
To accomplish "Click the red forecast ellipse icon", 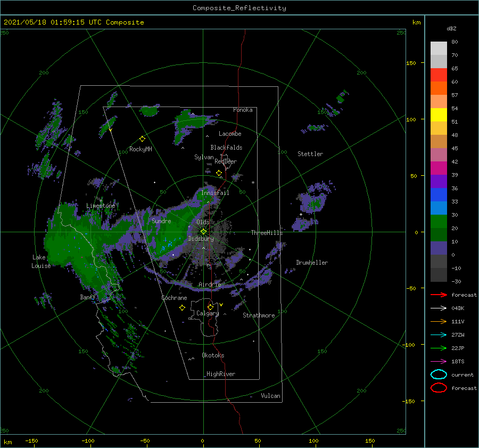I will (439, 388).
